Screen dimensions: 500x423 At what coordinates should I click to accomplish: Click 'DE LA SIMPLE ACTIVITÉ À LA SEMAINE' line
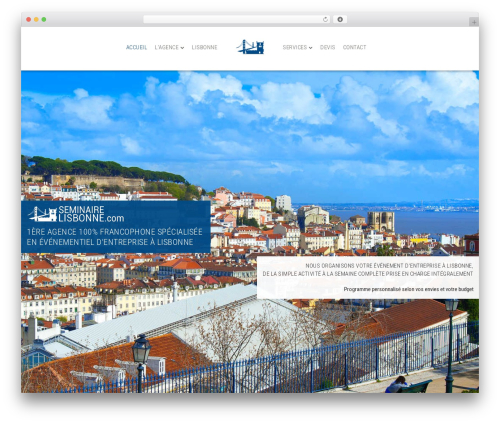click(368, 274)
